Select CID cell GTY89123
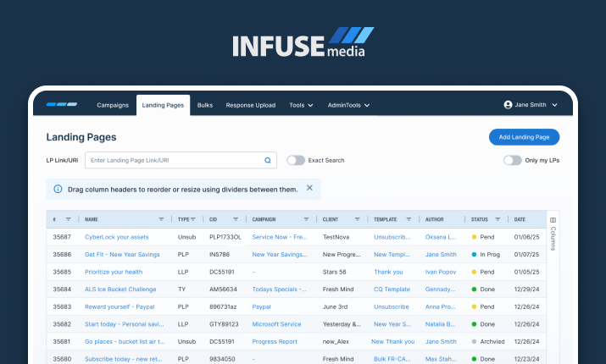606x364 pixels. point(224,324)
